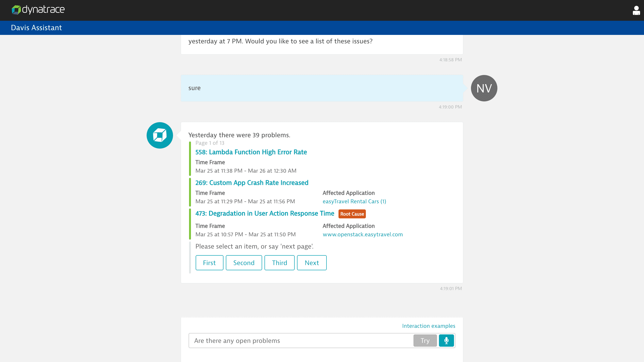Open problem 558 Lambda Function High Error Rate

[251, 152]
